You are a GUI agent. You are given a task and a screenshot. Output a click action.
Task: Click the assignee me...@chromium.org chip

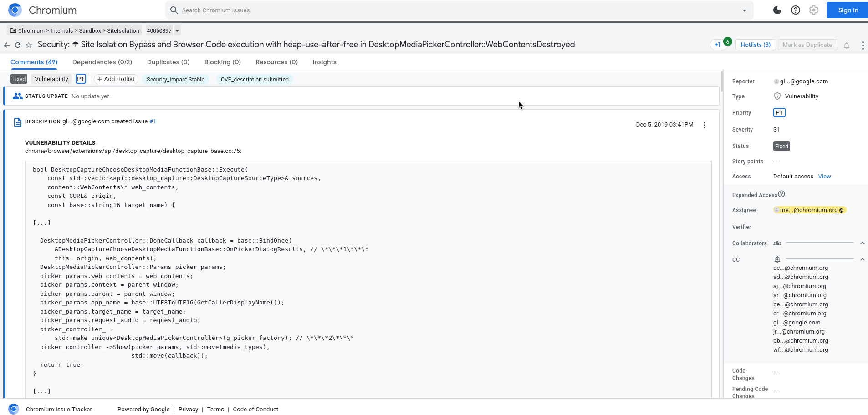tap(809, 210)
